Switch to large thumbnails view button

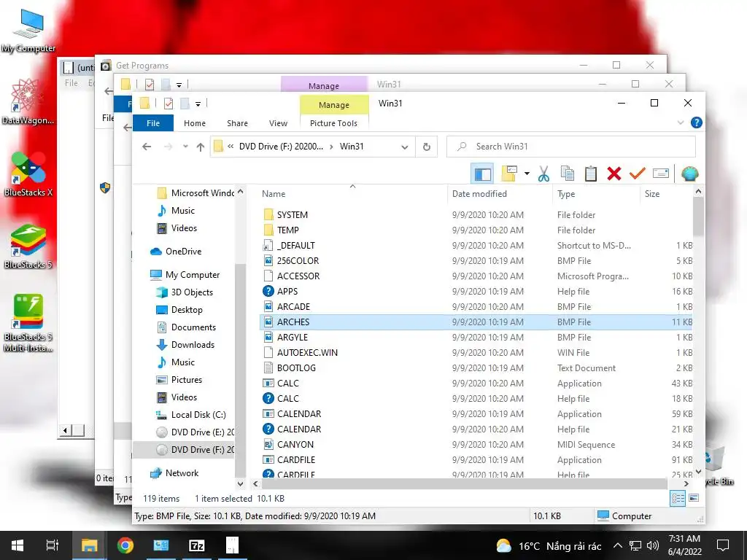pyautogui.click(x=694, y=498)
